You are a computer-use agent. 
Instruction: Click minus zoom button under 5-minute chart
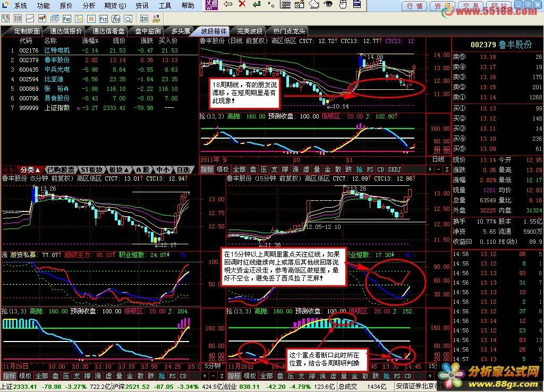(213, 376)
